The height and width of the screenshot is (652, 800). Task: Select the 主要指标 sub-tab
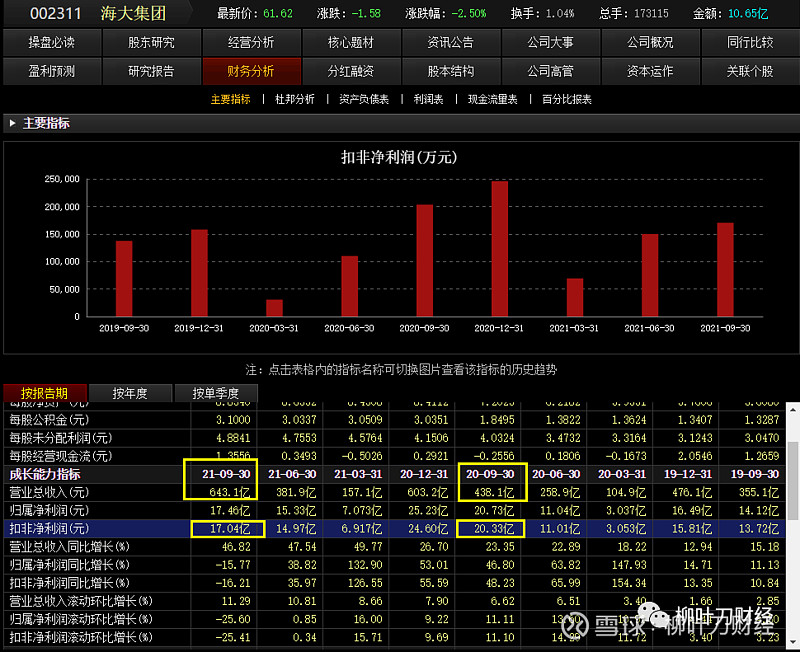(231, 99)
